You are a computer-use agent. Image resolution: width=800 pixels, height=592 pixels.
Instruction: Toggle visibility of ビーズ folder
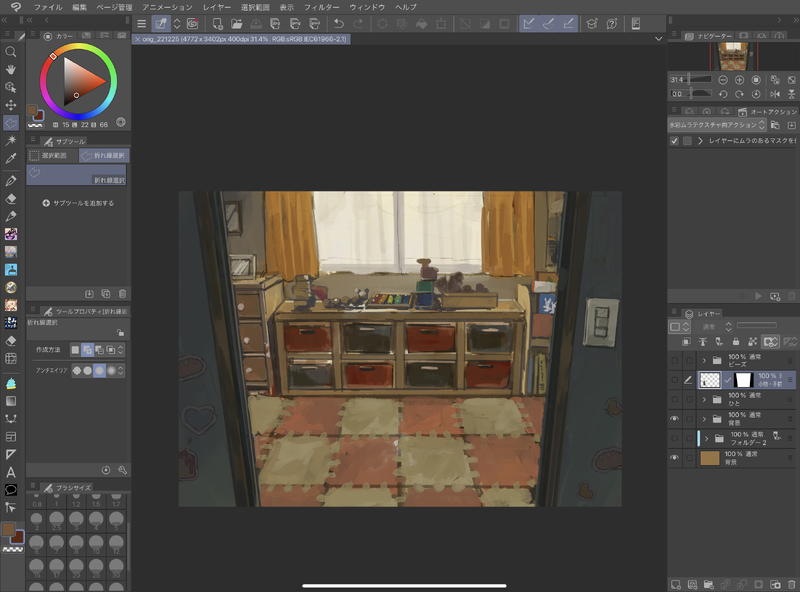coord(674,360)
